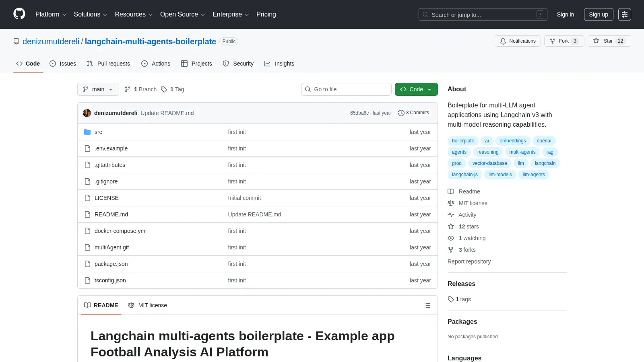Open the package.json file
This screenshot has height=362, width=644.
[x=111, y=264]
